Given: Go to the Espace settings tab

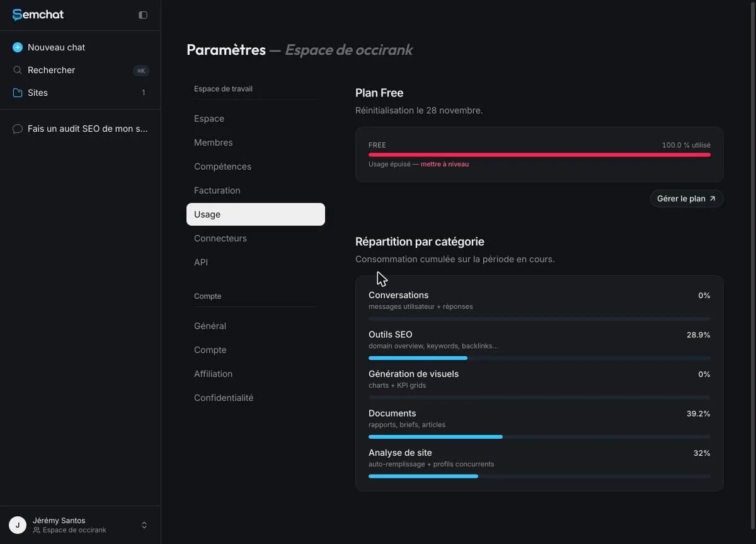Looking at the screenshot, I should tap(256, 119).
